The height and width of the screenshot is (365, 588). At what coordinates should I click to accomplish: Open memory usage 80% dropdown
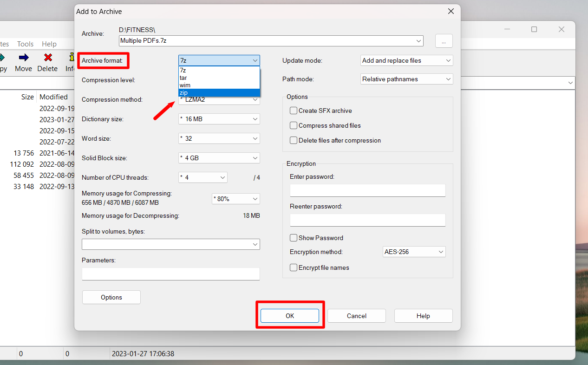click(x=236, y=199)
